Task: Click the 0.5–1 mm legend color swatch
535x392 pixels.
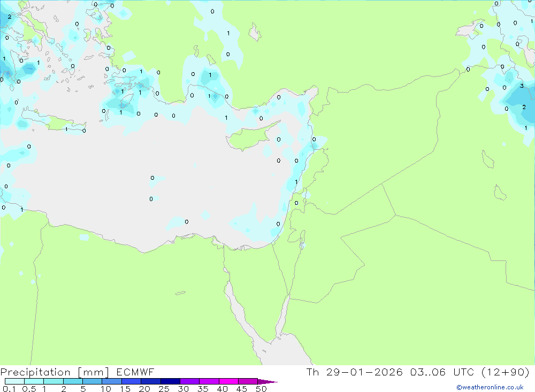Action: click(34, 381)
